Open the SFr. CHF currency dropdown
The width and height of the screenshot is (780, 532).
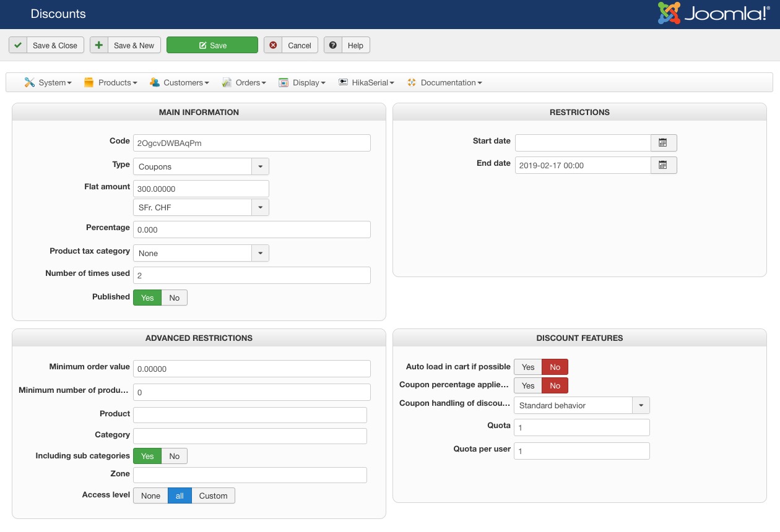pos(201,207)
